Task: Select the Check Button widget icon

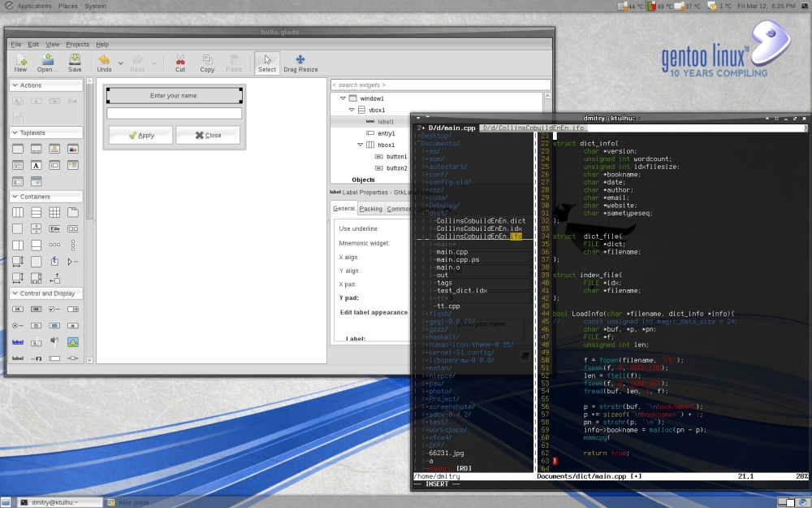Action: point(54,310)
